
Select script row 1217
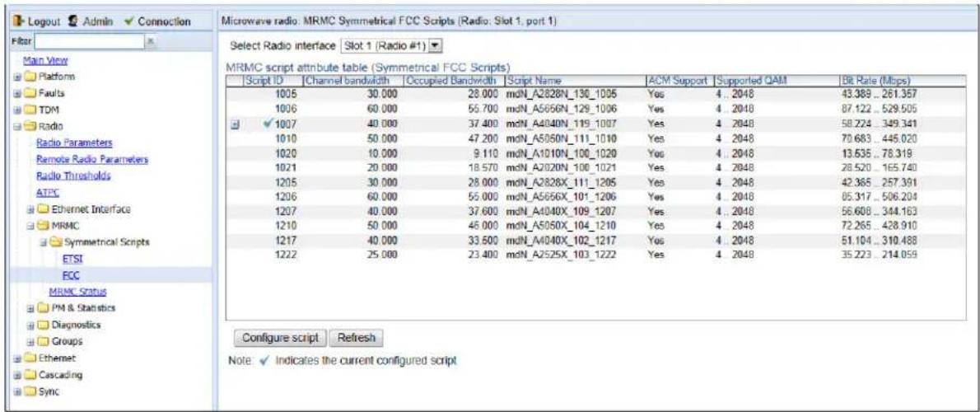[595, 241]
